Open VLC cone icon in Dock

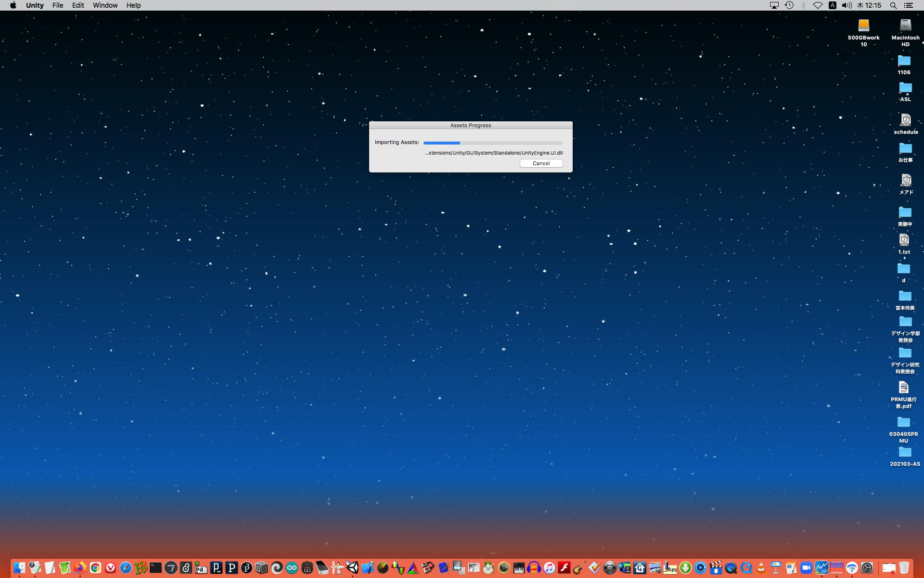(761, 568)
